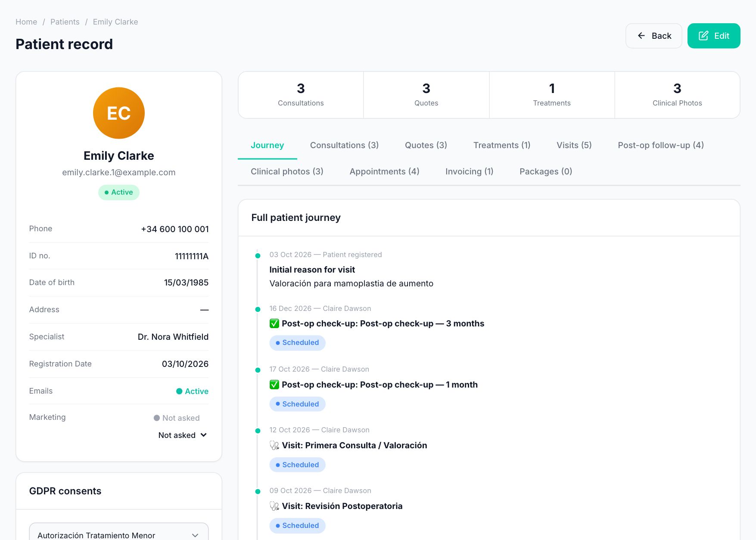The height and width of the screenshot is (540, 756).
Task: Switch to the Journey tab
Action: coord(268,146)
